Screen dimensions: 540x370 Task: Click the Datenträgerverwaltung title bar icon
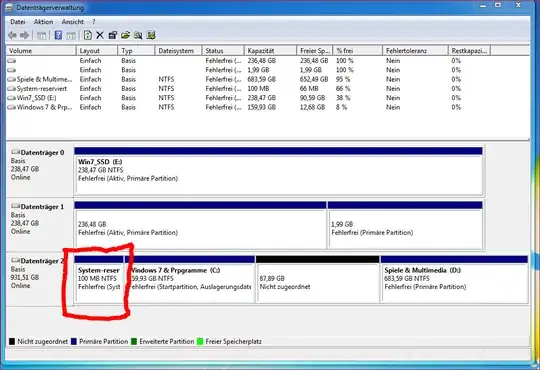pyautogui.click(x=9, y=8)
